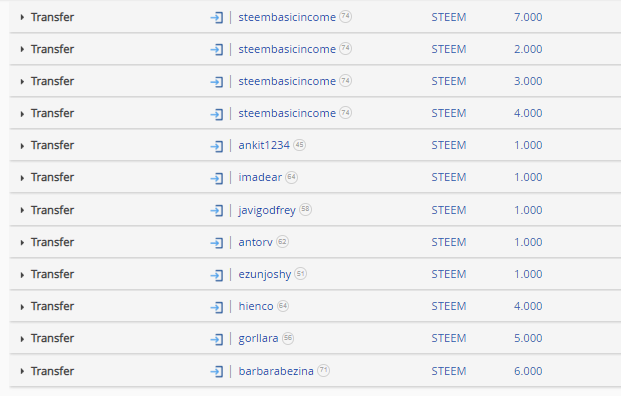
Task: Click incoming transfer icon beside barbarabezina
Action: 217,371
